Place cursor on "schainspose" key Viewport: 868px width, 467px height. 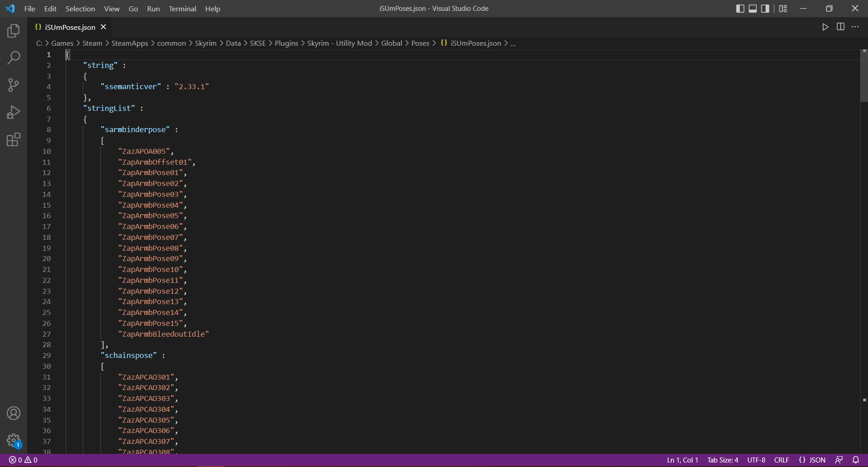tap(129, 356)
